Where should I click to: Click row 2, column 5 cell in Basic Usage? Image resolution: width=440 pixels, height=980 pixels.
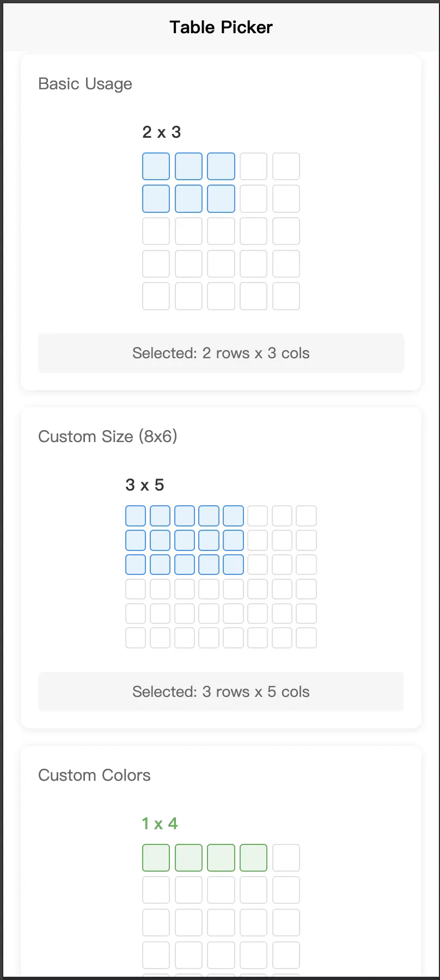pyautogui.click(x=286, y=199)
